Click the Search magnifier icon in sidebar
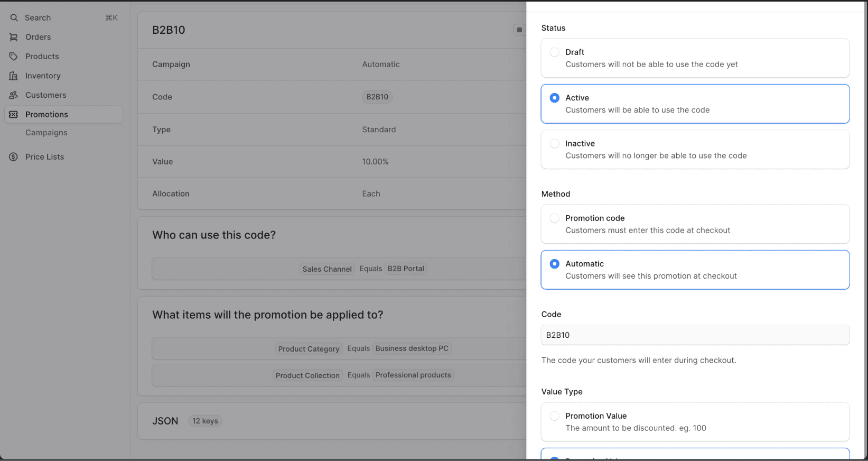868x461 pixels. coord(14,18)
